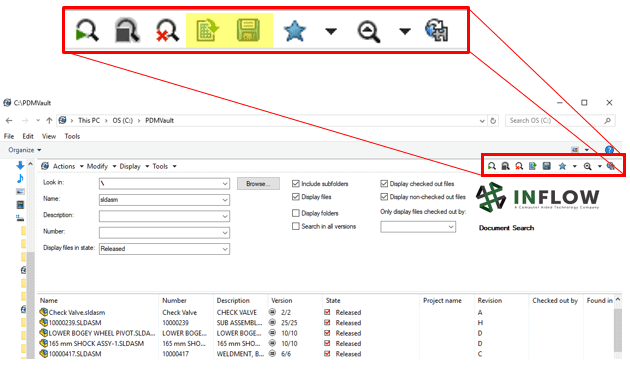Open Downloads from the navigation pane
This screenshot has height=370, width=630.
point(20,165)
